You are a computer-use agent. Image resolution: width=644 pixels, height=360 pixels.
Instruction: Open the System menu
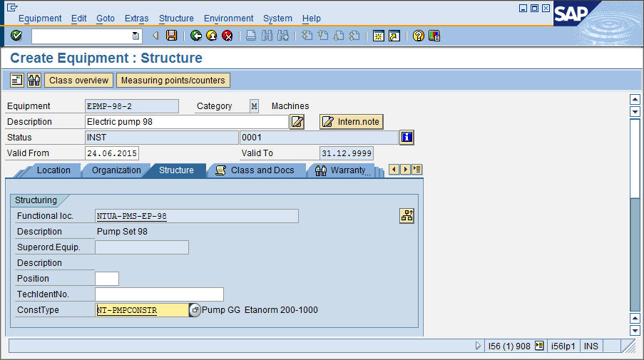tap(277, 19)
